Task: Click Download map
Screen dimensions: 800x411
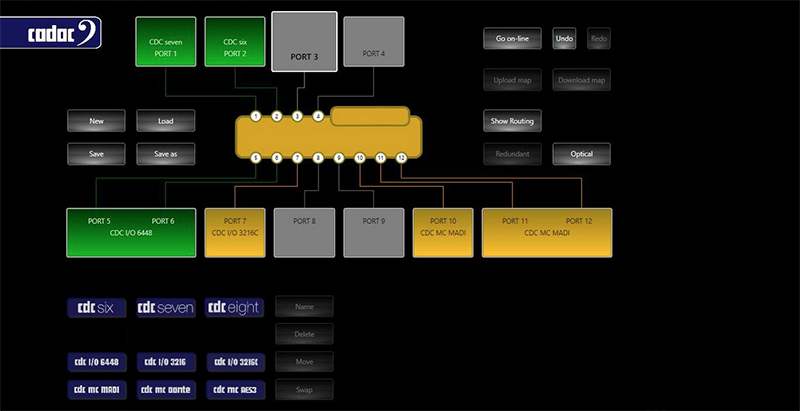Action: 582,80
